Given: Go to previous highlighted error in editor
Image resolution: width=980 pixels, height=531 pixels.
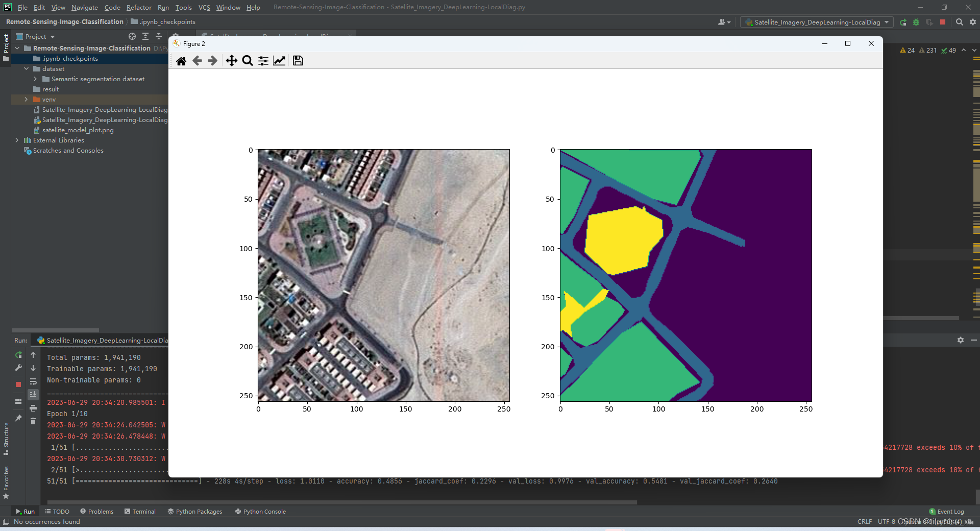Looking at the screenshot, I should tap(964, 50).
